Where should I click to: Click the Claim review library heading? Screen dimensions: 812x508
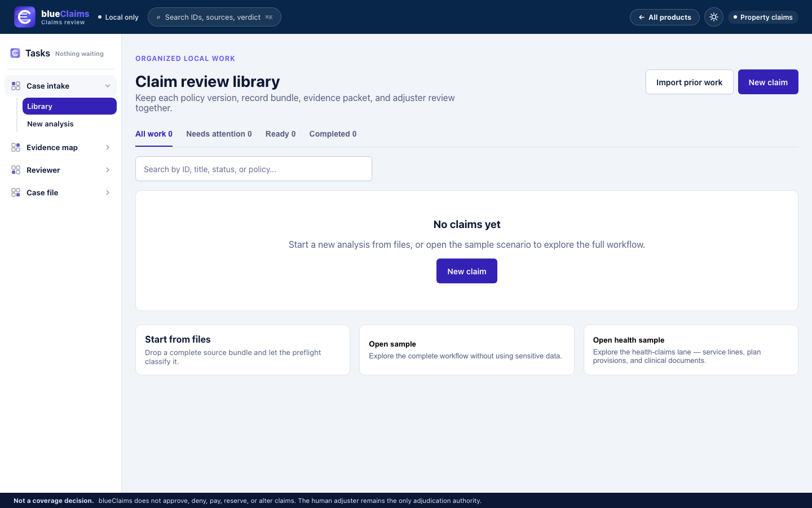(208, 81)
